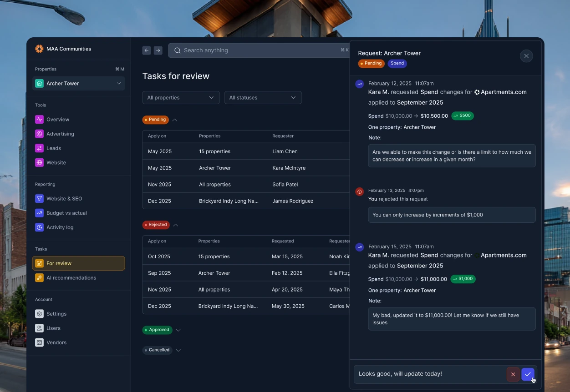Click the MAA Communities logo icon
This screenshot has height=392, width=570.
tap(39, 49)
